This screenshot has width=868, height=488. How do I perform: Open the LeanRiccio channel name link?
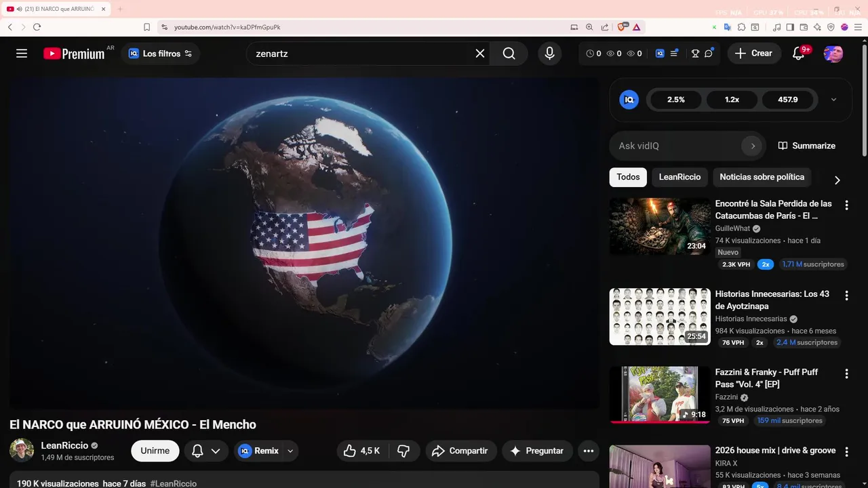[x=64, y=445]
